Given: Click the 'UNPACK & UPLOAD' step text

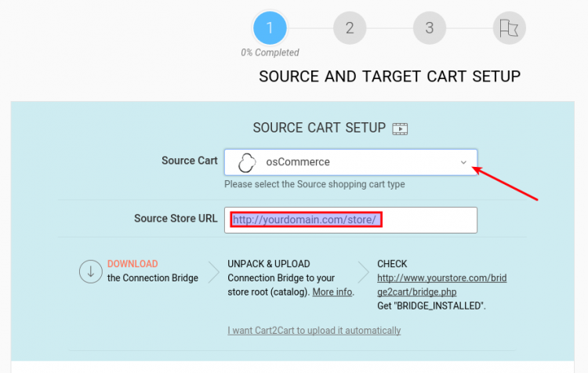Looking at the screenshot, I should pos(268,264).
